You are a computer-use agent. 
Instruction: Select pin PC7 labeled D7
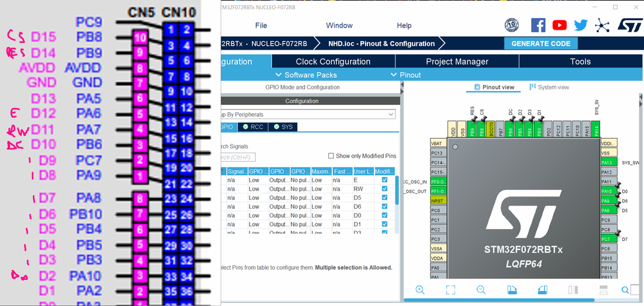(x=609, y=239)
